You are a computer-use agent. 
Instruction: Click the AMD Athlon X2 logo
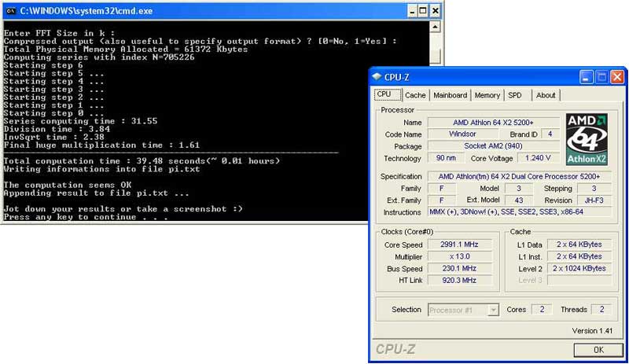point(587,139)
